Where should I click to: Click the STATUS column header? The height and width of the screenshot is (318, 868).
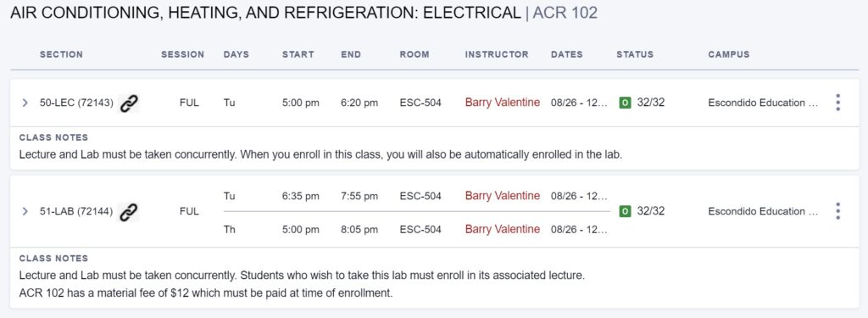635,54
